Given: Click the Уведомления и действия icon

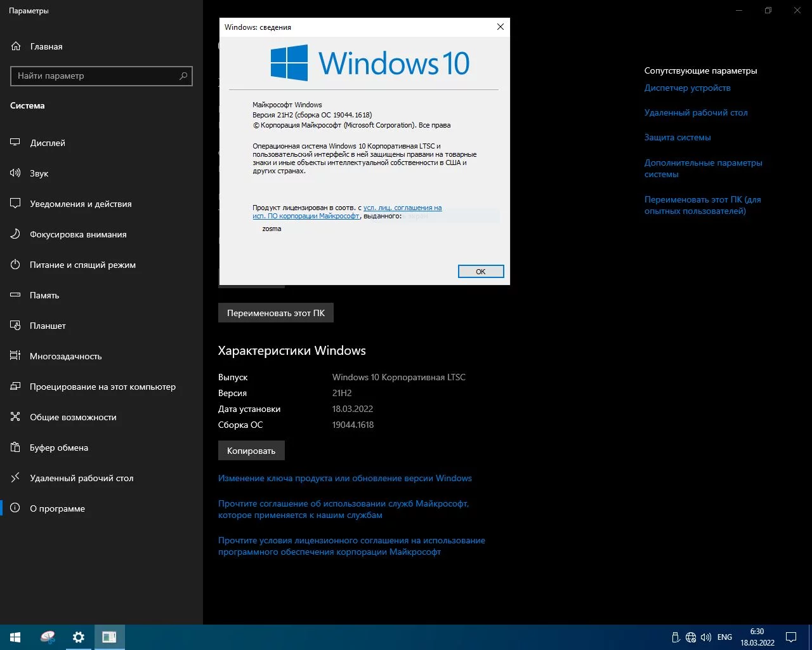Looking at the screenshot, I should (16, 204).
